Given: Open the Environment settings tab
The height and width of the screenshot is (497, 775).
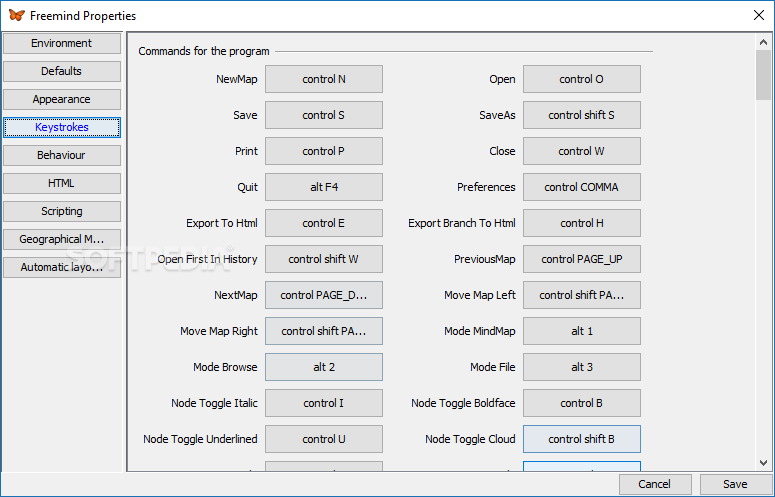Looking at the screenshot, I should coord(62,43).
